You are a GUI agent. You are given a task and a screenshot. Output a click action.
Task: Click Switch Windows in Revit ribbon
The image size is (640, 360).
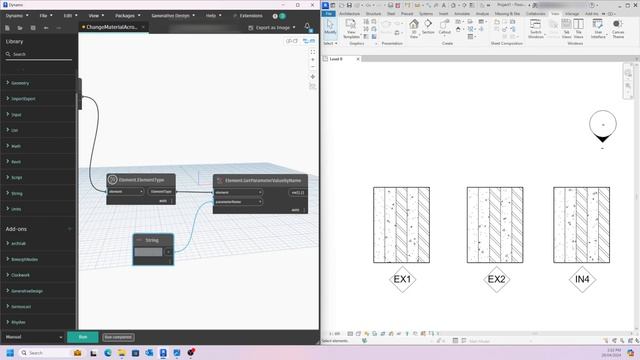tap(536, 29)
